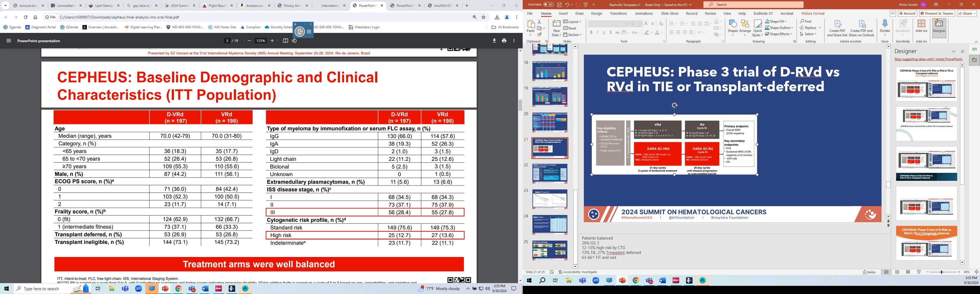
Task: Click Find in Editing group
Action: [806, 21]
